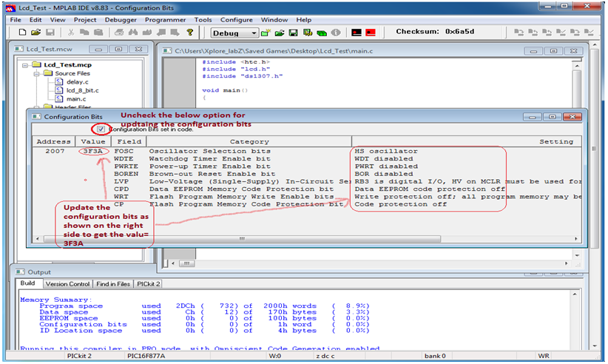This screenshot has width=608, height=364.
Task: Click the main.c editor window title icon
Action: [166, 51]
